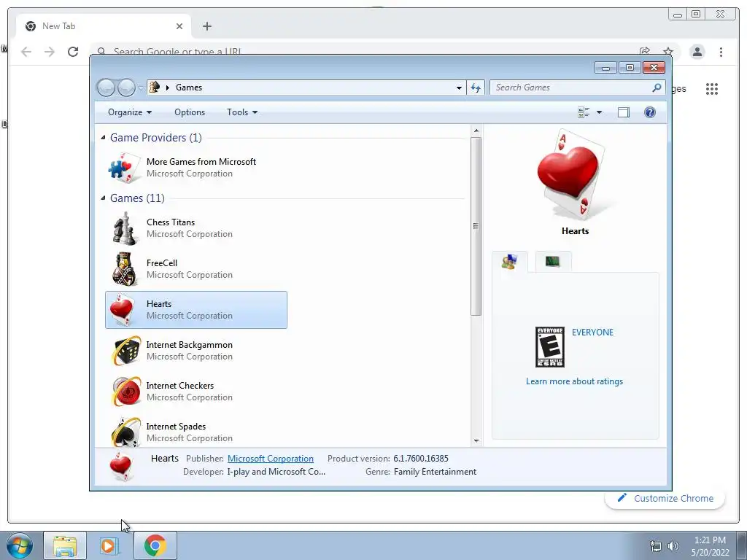Click the address bar breadcrumb arrow before Games

(168, 87)
